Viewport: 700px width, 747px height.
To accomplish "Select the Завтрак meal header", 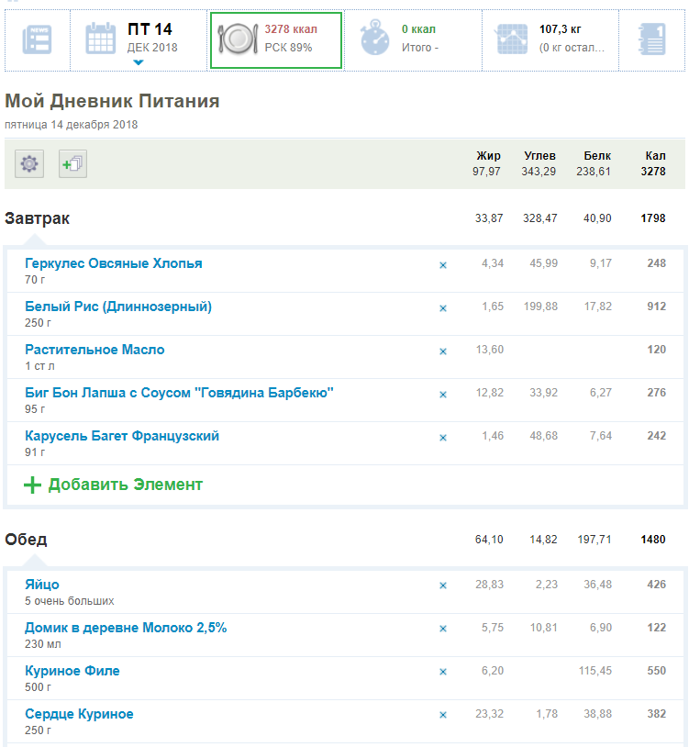I will [38, 218].
